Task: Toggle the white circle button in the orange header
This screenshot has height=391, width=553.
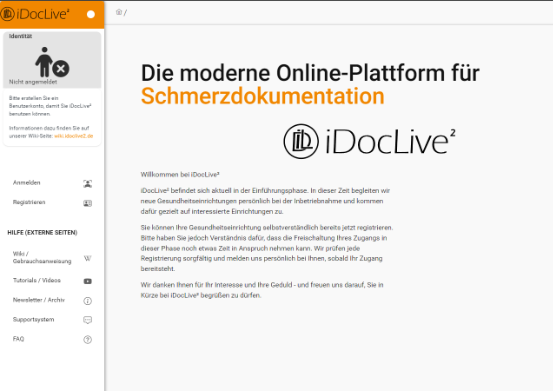Action: click(x=91, y=14)
